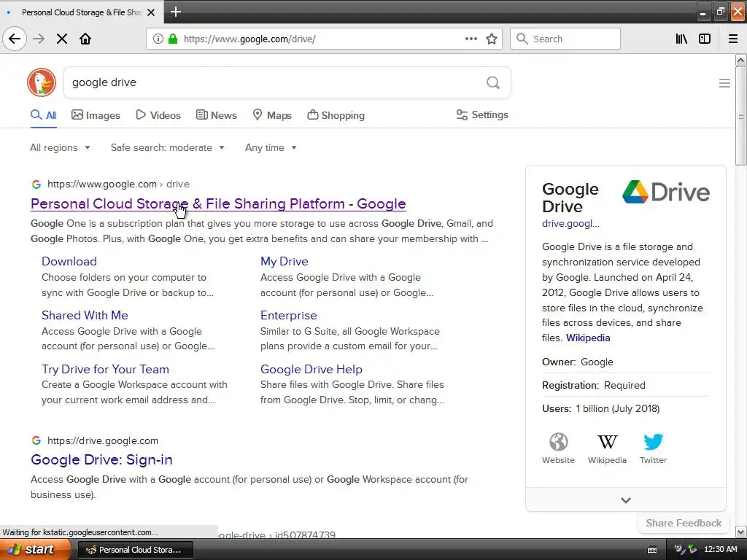Show site information icon in address bar
Viewport: 747px width, 560px height.
(158, 39)
